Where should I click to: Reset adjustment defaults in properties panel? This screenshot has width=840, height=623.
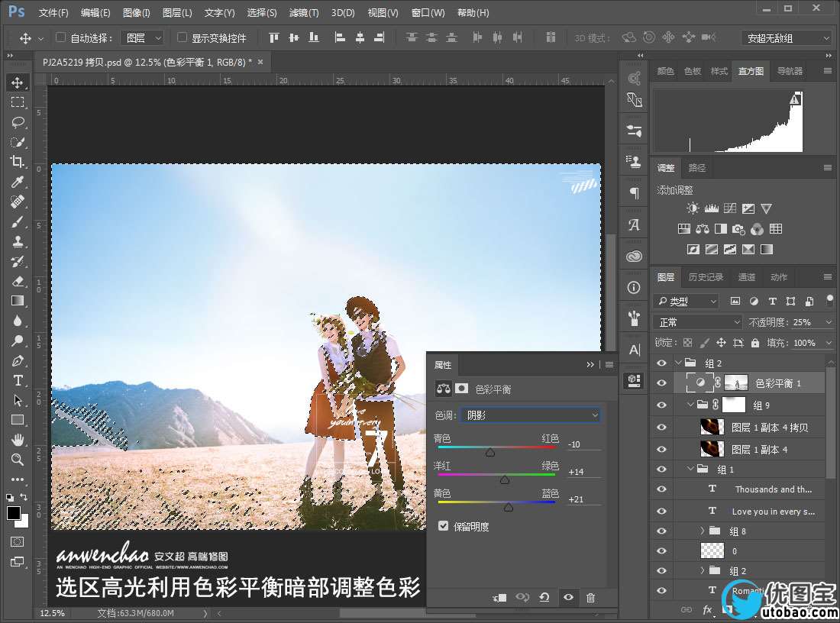point(544,598)
